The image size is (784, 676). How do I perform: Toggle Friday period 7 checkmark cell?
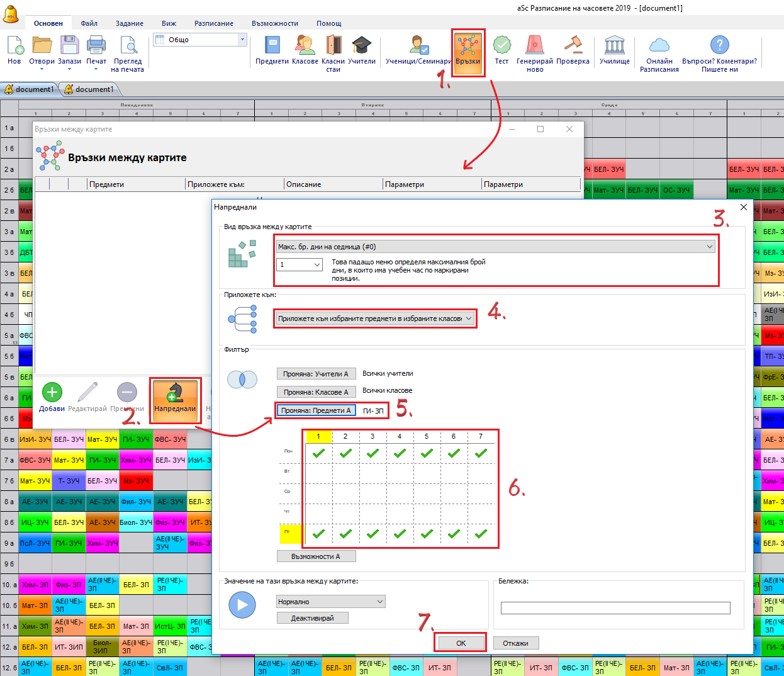(481, 534)
